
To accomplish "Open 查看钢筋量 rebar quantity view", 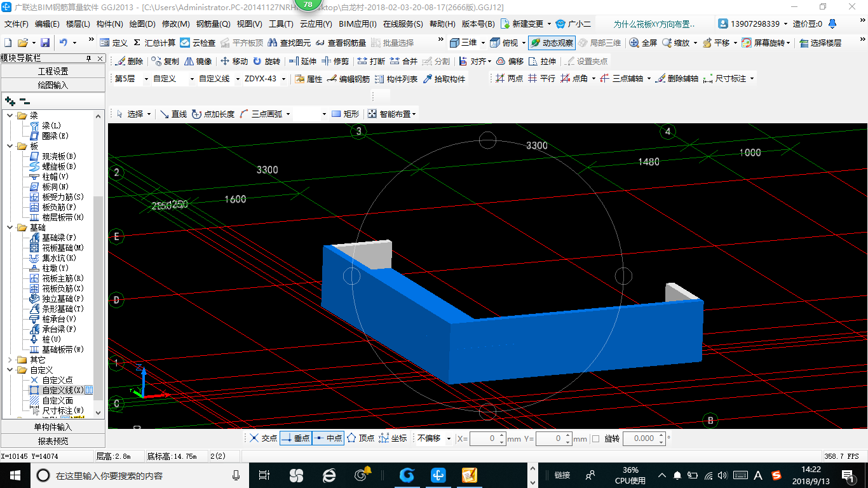I will tap(341, 43).
